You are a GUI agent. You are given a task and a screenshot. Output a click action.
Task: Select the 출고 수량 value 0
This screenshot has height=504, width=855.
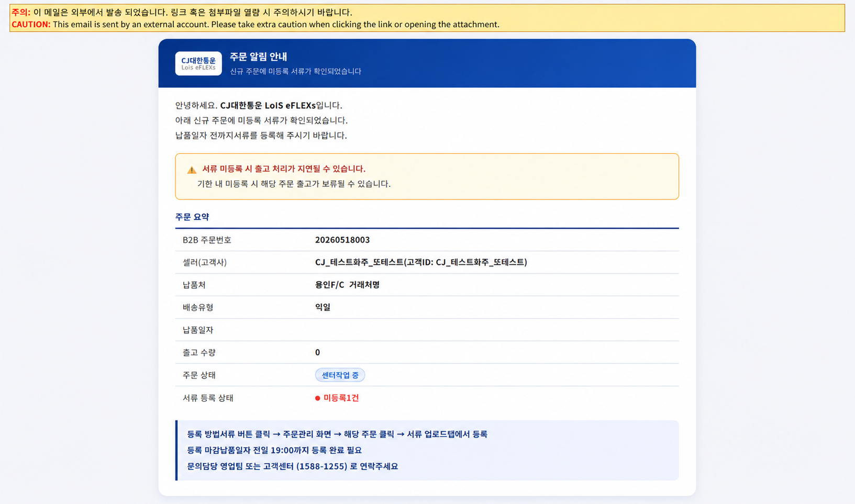317,352
